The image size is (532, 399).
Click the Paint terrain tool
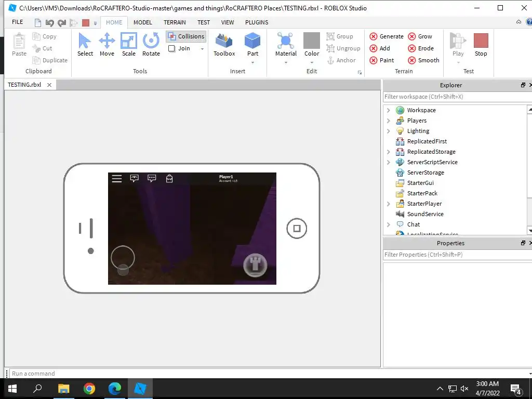382,60
